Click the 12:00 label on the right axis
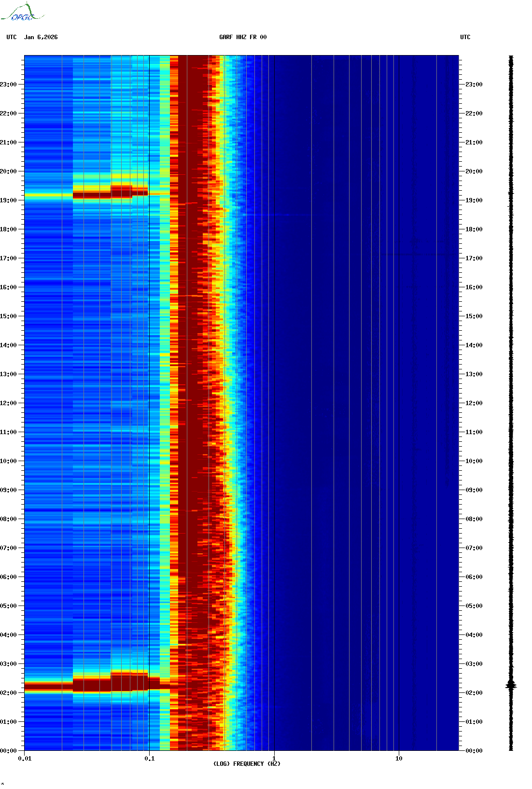Image resolution: width=532 pixels, height=789 pixels. 474,403
